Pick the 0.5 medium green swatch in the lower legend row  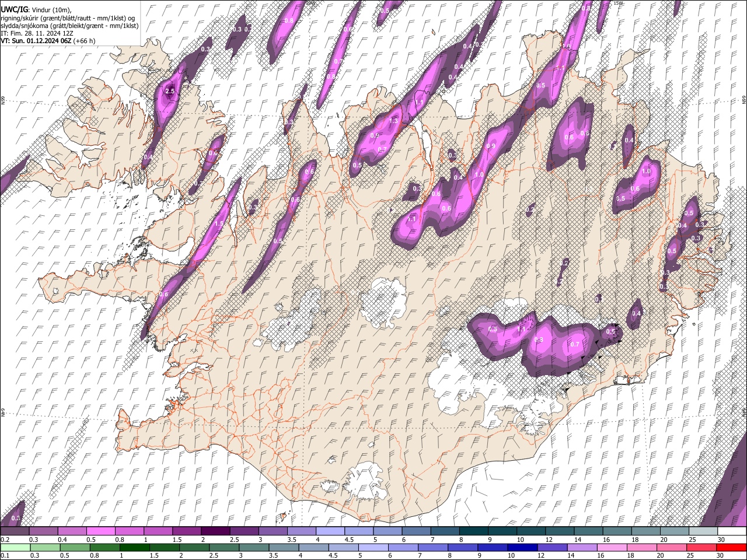[75, 548]
